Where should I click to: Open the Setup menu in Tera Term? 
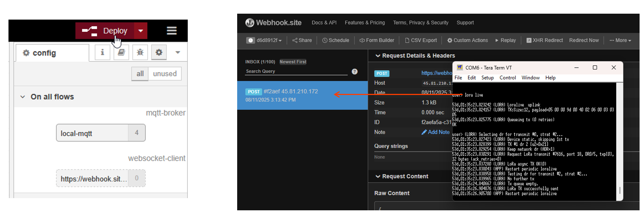(x=487, y=78)
